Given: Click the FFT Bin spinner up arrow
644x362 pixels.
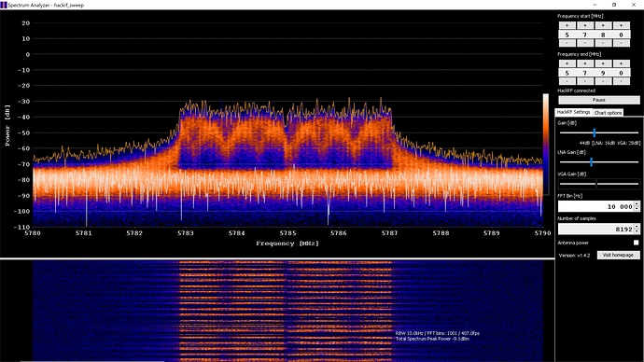Looking at the screenshot, I should pyautogui.click(x=637, y=204).
